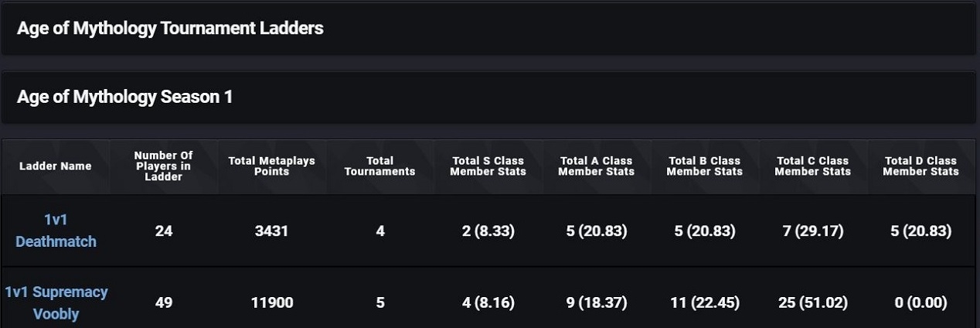Click the 49 players cell for Supremacy
Image resolution: width=980 pixels, height=328 pixels.
[163, 302]
